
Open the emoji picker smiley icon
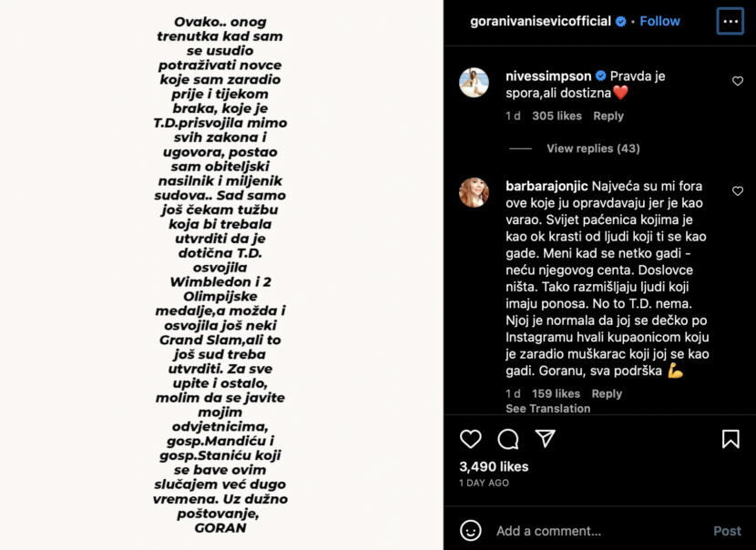click(471, 530)
